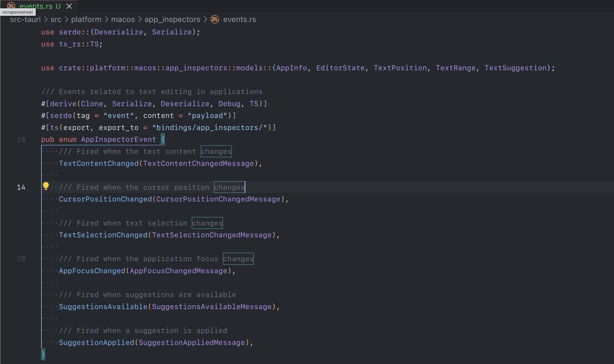Click the TextPosition import name

point(400,67)
